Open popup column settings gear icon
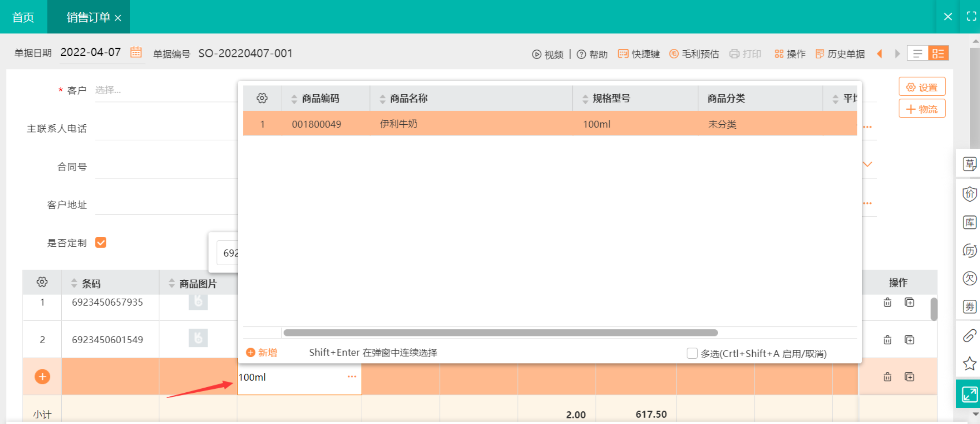 (262, 98)
